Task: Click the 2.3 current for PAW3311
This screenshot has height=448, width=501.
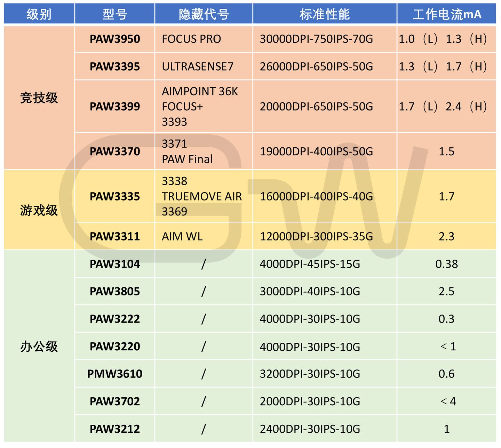Action: point(447,236)
